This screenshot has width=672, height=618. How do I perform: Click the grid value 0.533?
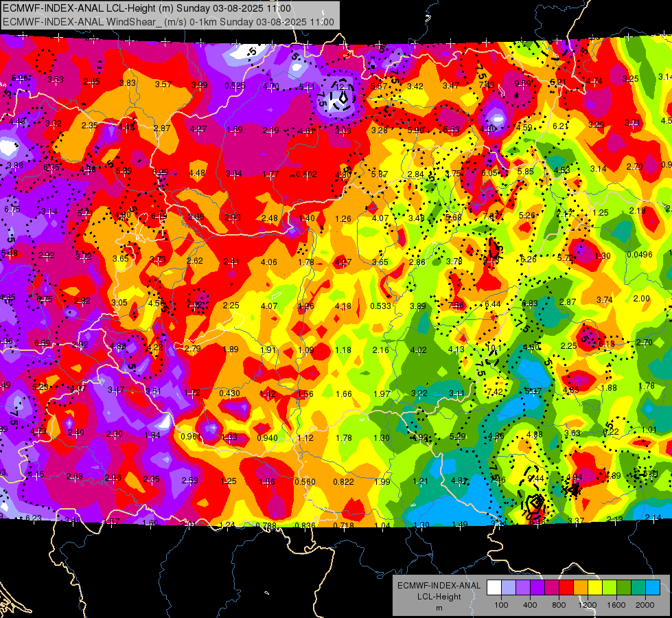(x=380, y=306)
